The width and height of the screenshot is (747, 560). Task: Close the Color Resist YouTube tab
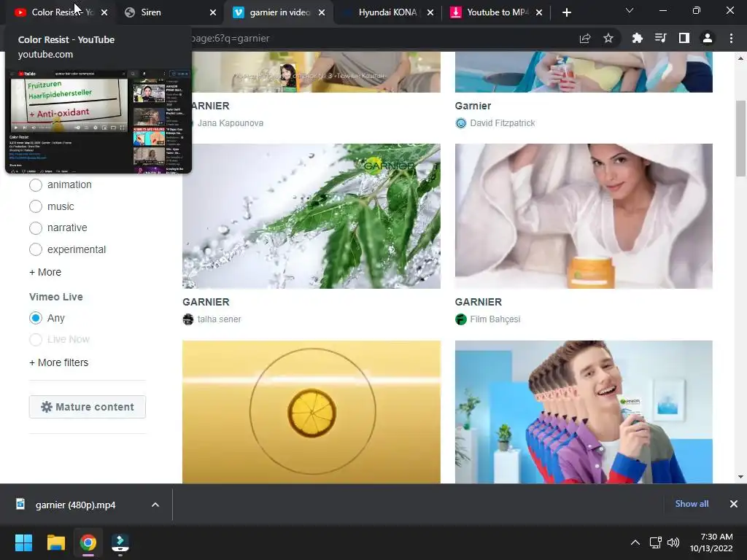pos(104,12)
